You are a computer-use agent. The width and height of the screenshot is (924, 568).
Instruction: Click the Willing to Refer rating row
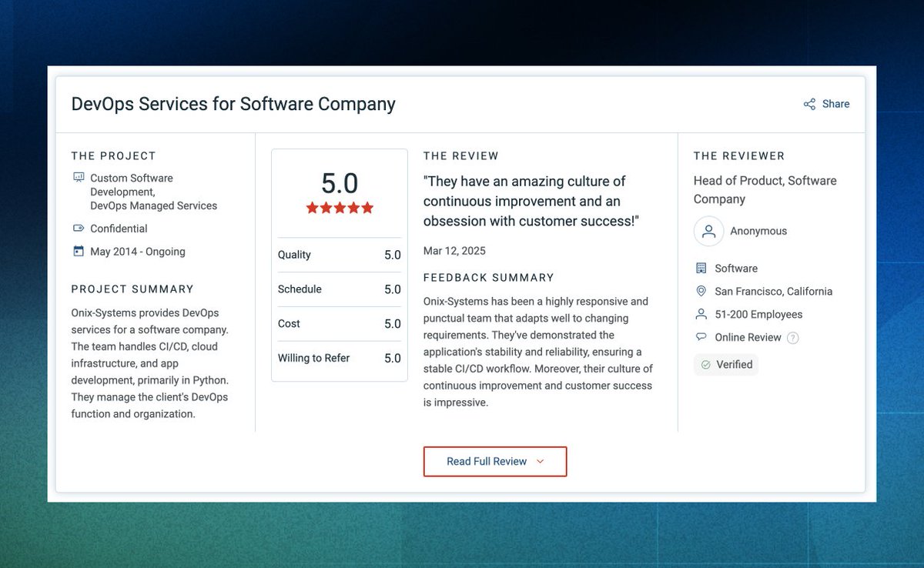click(x=340, y=358)
